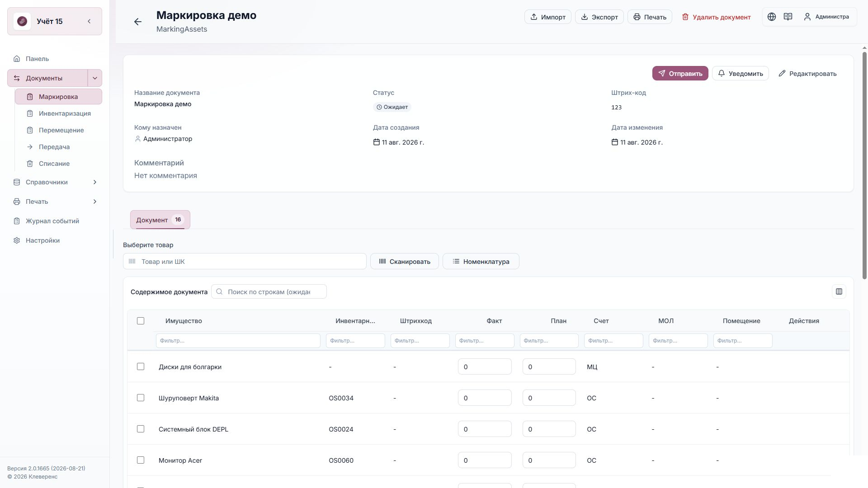Click the Уведомить button
868x488 pixels.
[740, 73]
